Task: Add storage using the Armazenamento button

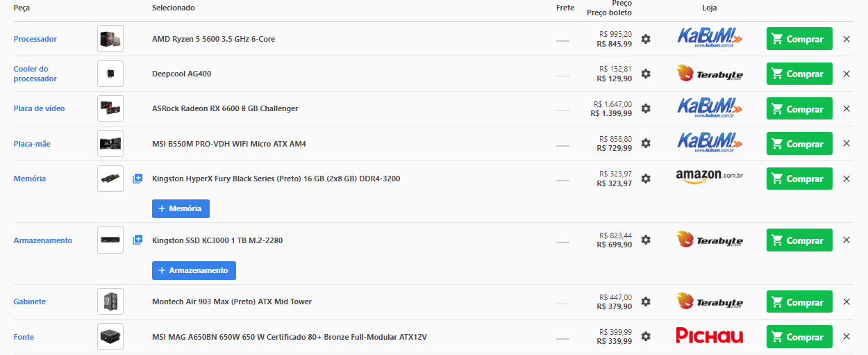Action: click(194, 270)
